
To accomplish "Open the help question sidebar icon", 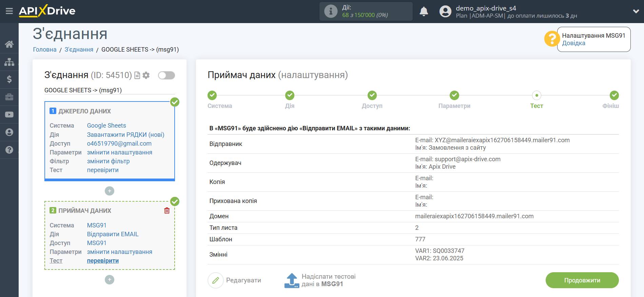I will [9, 150].
